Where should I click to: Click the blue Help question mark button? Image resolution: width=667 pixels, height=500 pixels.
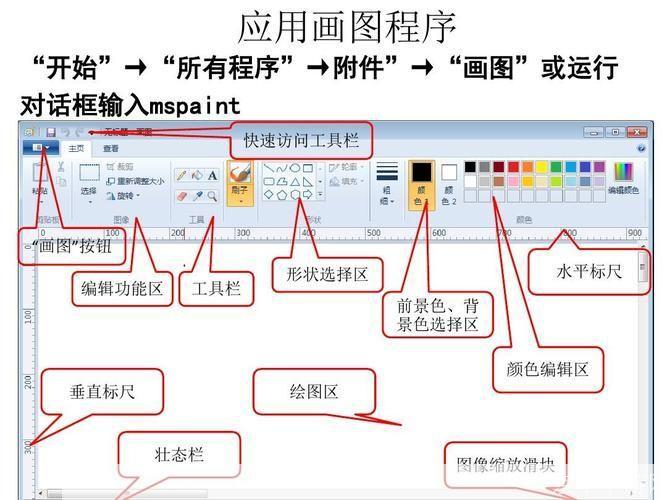[x=641, y=149]
